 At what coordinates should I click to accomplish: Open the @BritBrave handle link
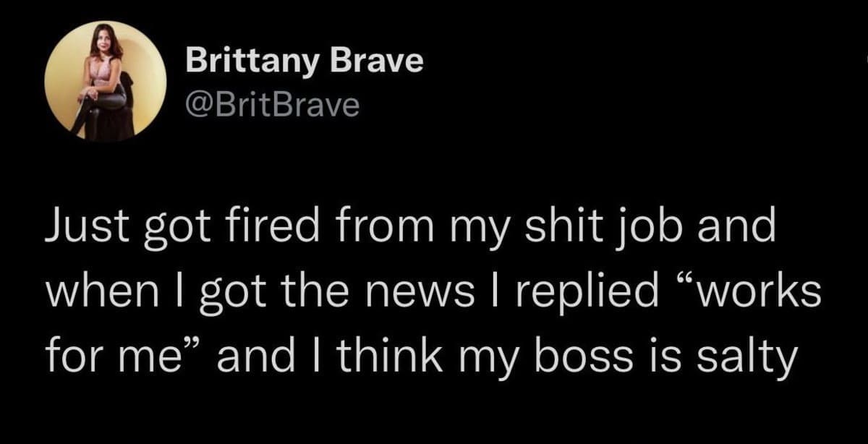click(273, 106)
